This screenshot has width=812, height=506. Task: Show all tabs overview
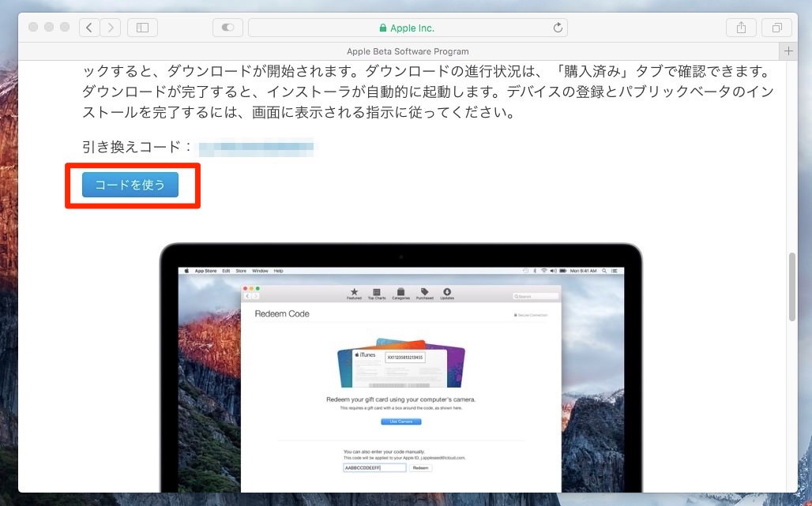[x=776, y=28]
